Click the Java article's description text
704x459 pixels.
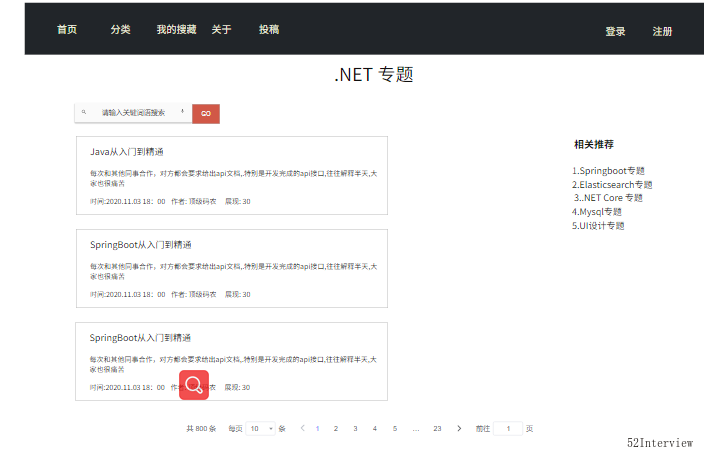[233, 178]
